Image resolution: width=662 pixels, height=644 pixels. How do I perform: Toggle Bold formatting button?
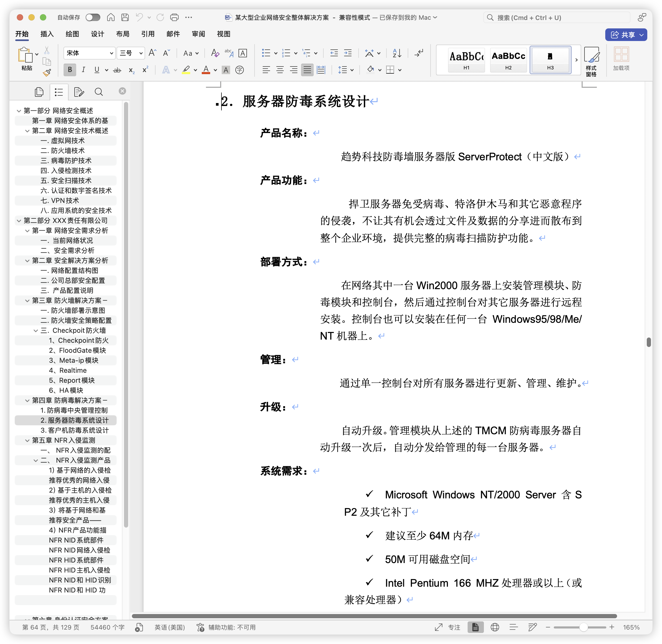pos(70,70)
